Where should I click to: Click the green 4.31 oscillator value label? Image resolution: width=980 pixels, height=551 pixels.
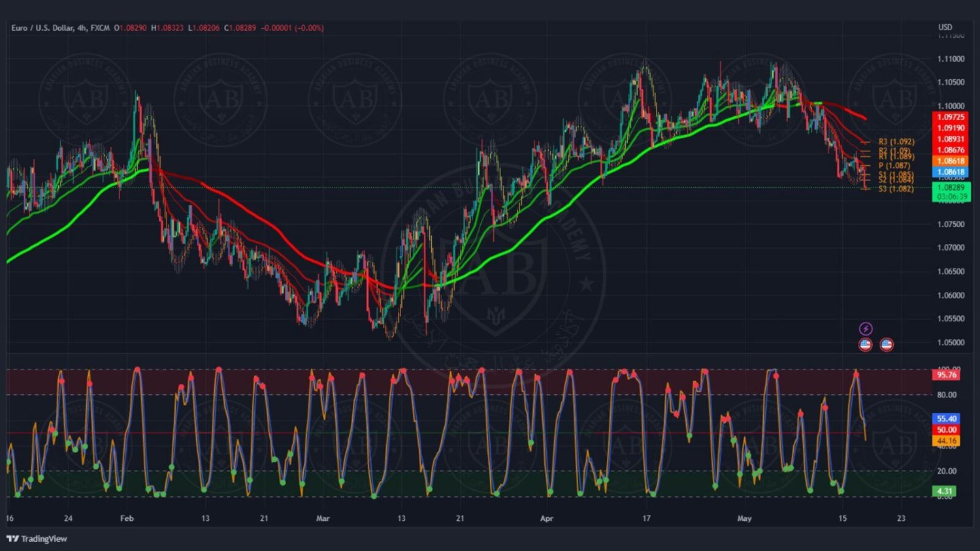click(945, 492)
